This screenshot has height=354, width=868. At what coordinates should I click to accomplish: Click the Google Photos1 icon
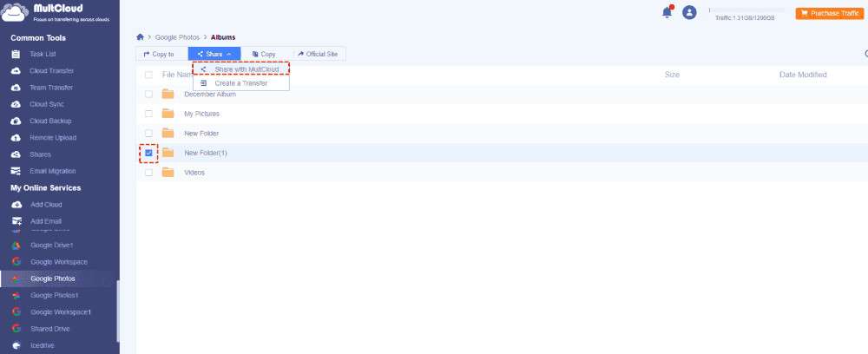[16, 295]
